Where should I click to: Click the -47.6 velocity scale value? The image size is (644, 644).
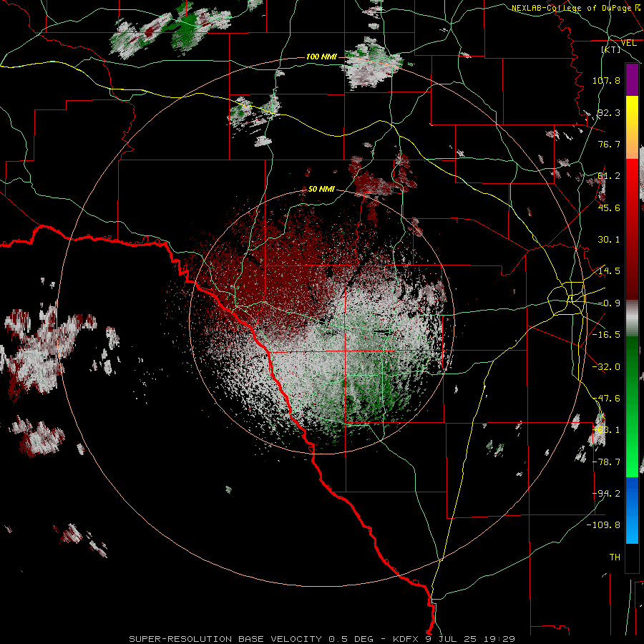pyautogui.click(x=606, y=399)
